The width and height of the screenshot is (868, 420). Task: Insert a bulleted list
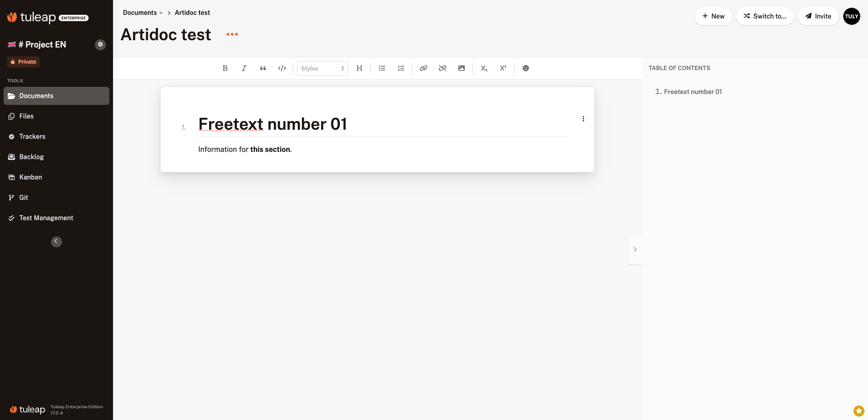tap(382, 68)
